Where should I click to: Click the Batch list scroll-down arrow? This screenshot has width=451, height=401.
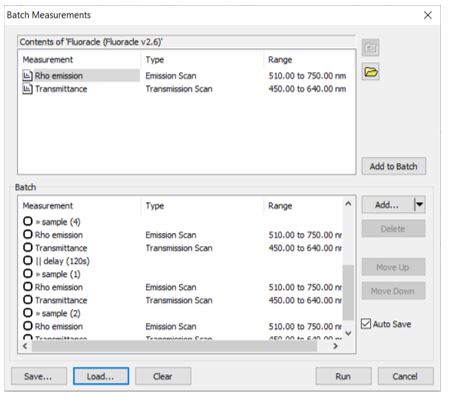348,333
